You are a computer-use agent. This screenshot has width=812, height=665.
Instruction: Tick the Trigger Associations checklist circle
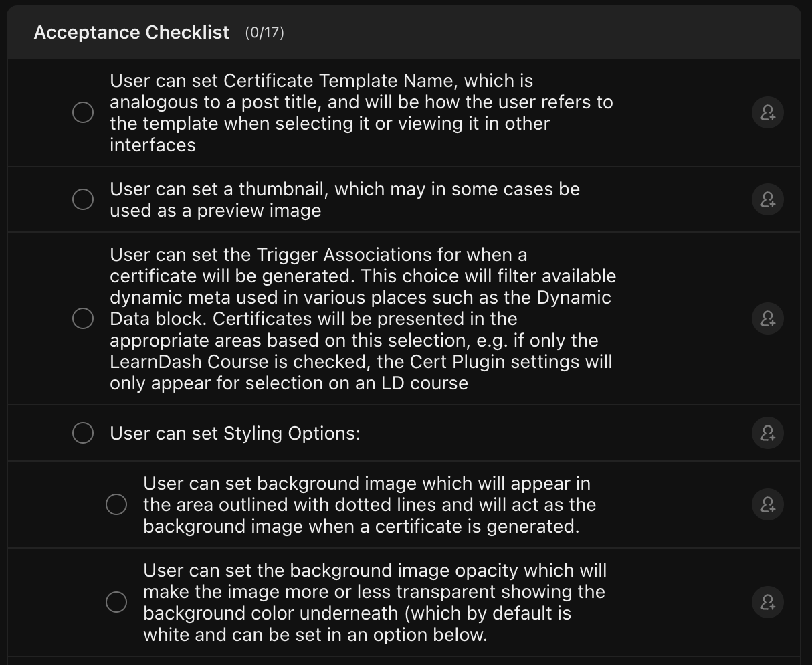tap(83, 318)
